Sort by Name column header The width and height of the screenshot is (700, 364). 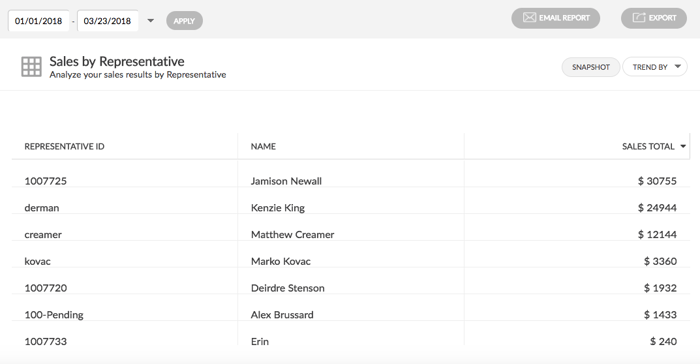tap(263, 146)
